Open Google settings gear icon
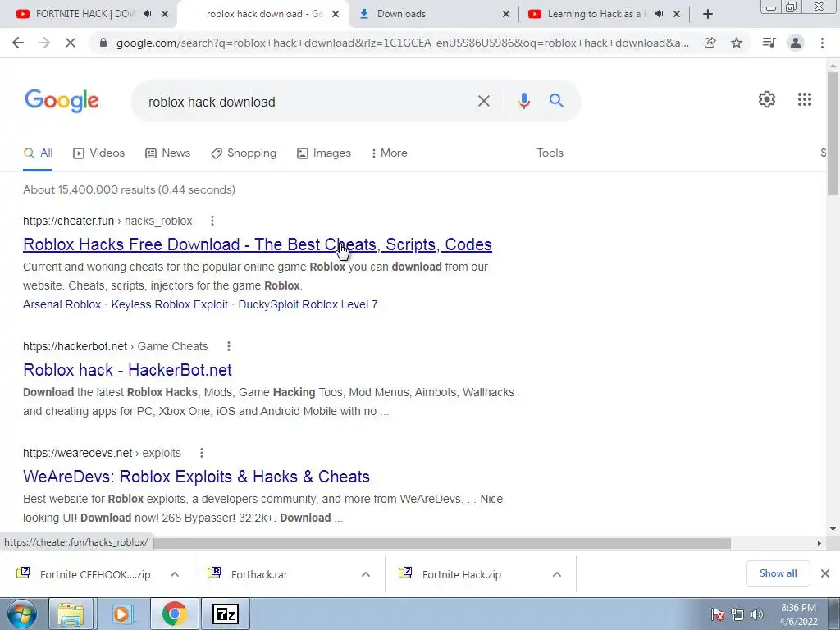This screenshot has height=630, width=840. point(767,99)
